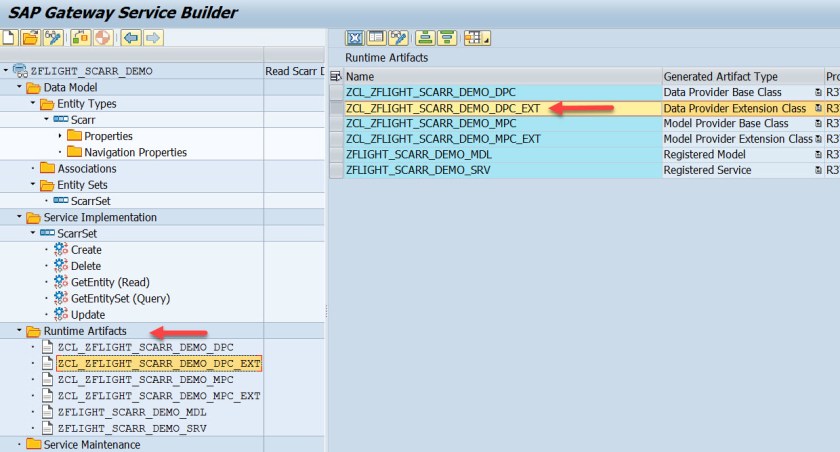Go forward with the right arrow icon
The width and height of the screenshot is (840, 452).
[153, 38]
